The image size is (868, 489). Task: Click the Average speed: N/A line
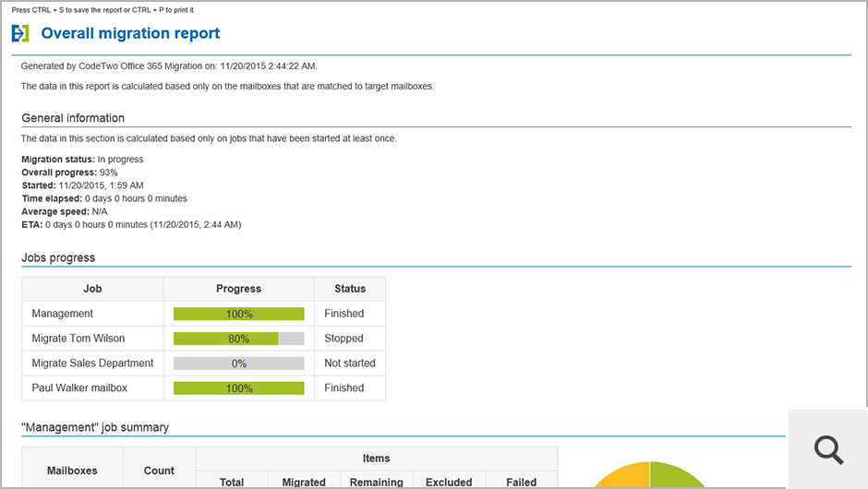click(x=65, y=212)
